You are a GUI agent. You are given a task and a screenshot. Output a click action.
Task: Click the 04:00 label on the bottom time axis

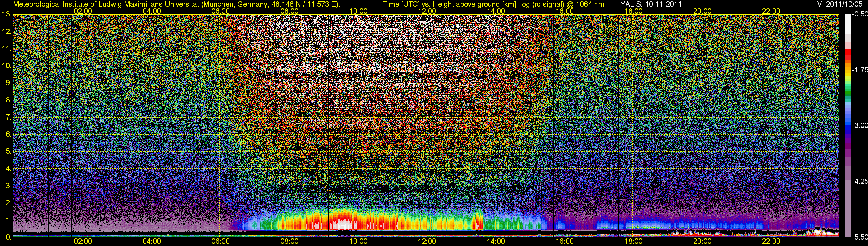click(152, 241)
